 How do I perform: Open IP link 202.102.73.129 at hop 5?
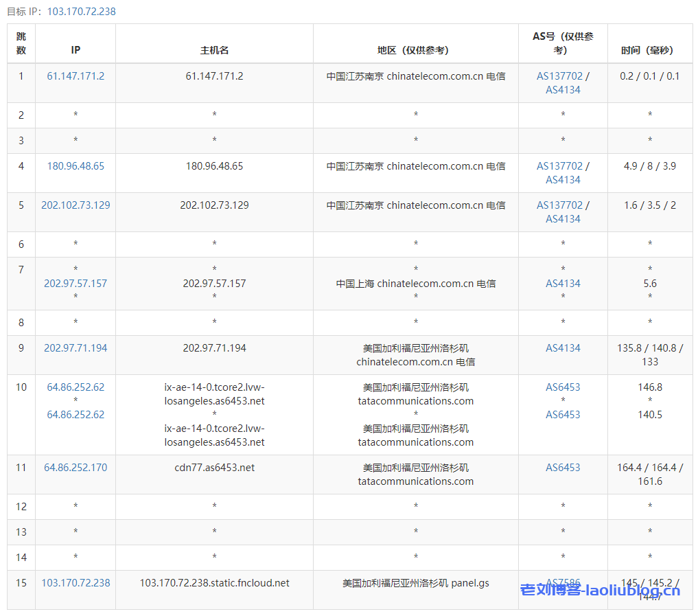[x=75, y=205]
